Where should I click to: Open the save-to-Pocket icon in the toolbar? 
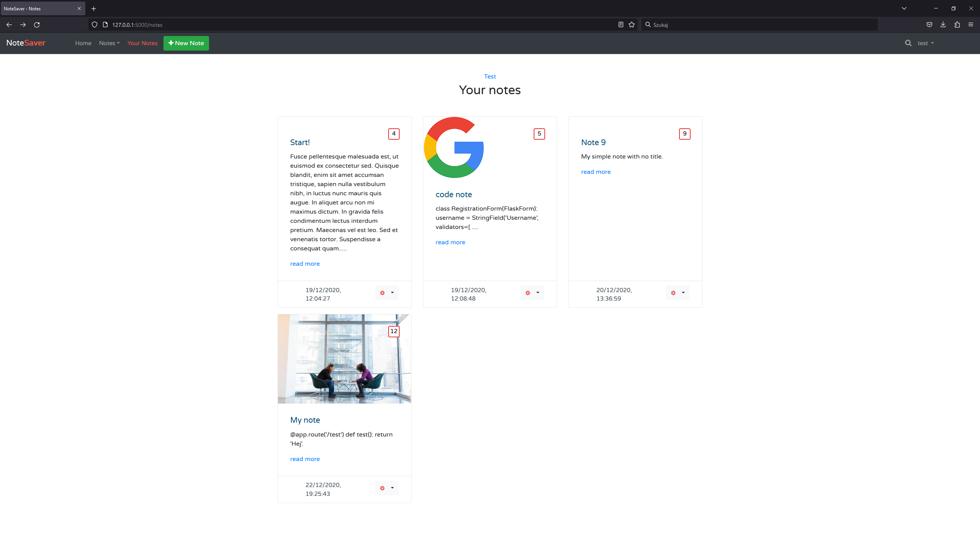(x=929, y=25)
